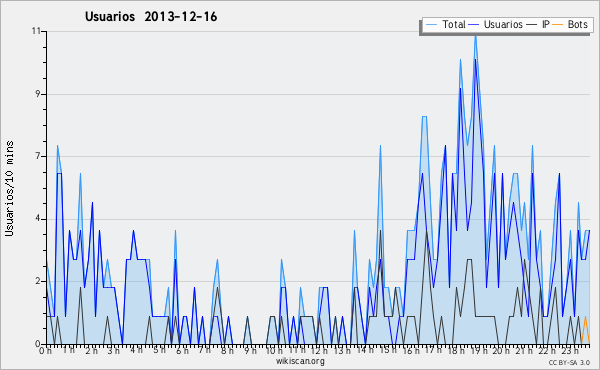Click the '4 h' x-axis label

point(136,350)
